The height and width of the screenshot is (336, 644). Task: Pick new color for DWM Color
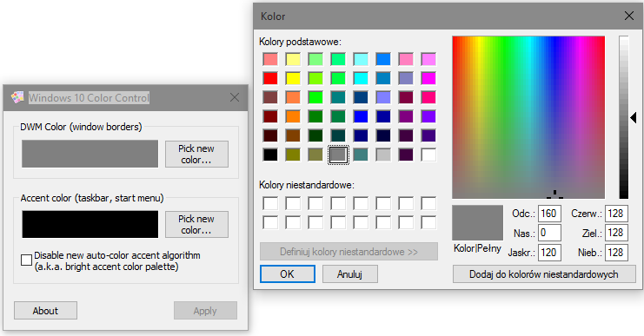point(196,155)
